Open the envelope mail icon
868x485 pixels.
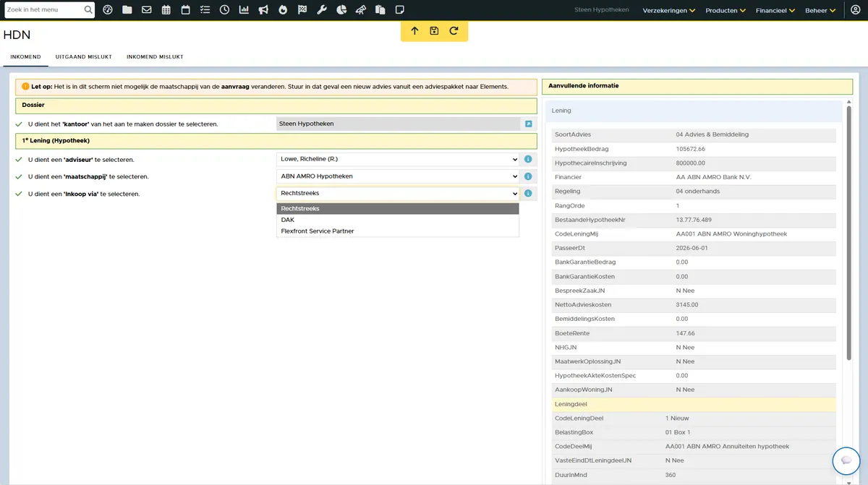[147, 10]
